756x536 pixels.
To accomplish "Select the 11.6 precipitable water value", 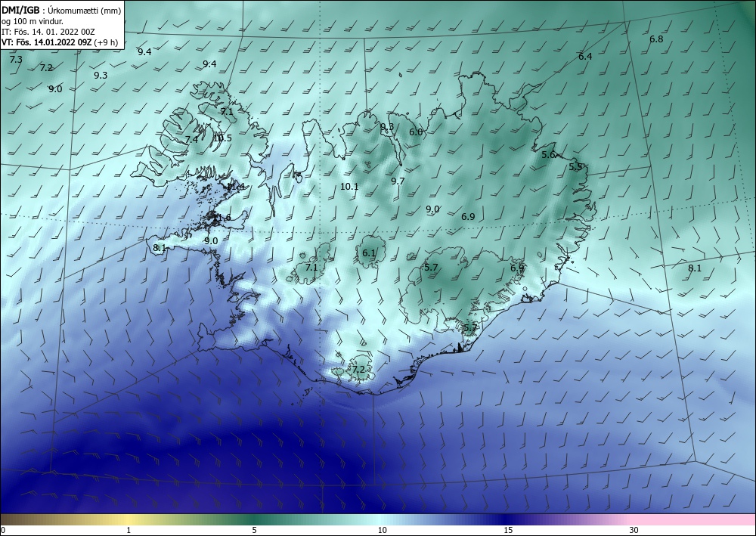I will click(x=222, y=218).
